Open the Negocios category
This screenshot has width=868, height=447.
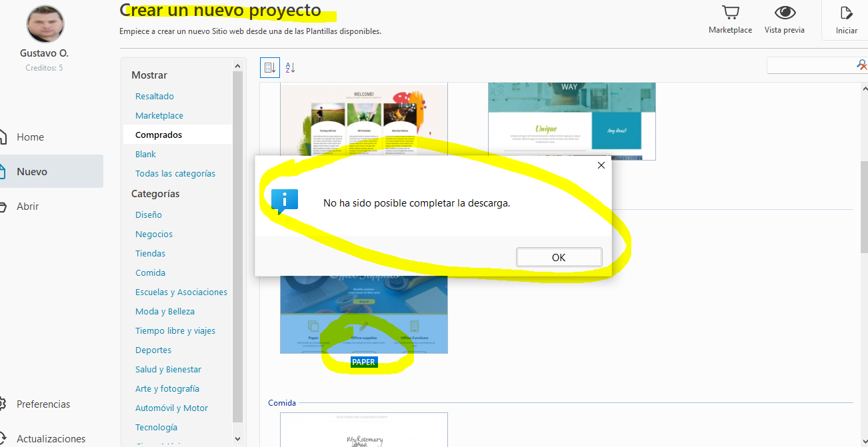pyautogui.click(x=154, y=234)
